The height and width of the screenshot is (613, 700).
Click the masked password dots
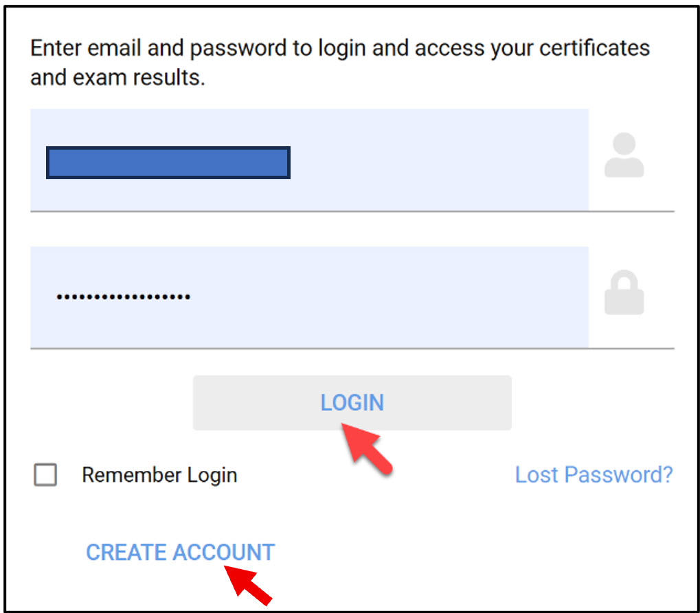click(x=124, y=297)
